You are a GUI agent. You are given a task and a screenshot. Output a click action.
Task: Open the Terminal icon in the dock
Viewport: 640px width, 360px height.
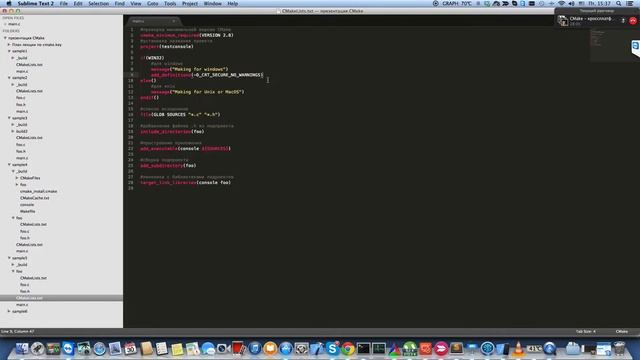click(363, 349)
